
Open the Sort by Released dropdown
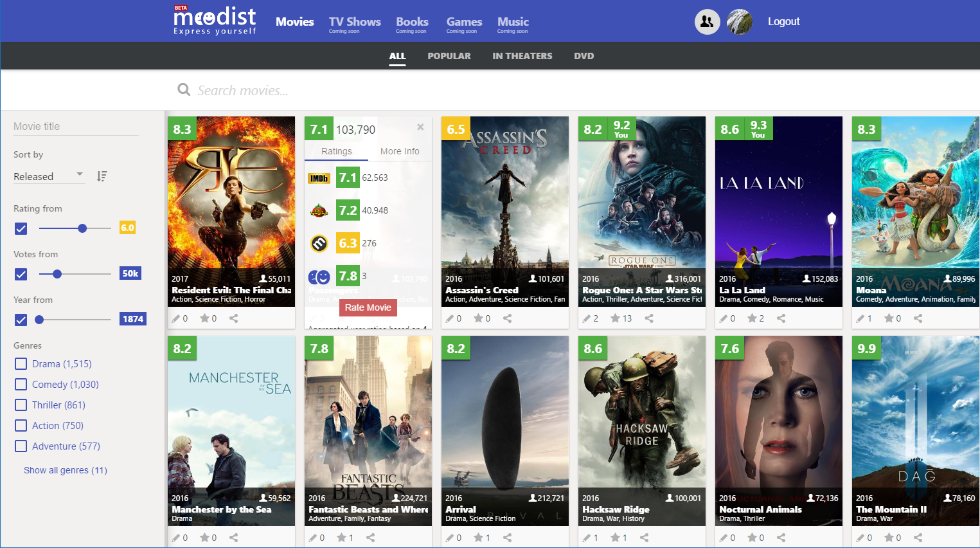[49, 176]
